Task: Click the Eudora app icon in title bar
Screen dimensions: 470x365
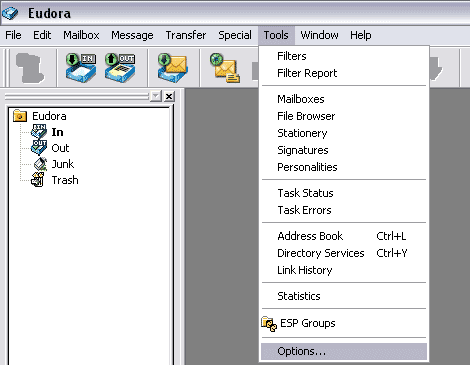Action: point(10,13)
